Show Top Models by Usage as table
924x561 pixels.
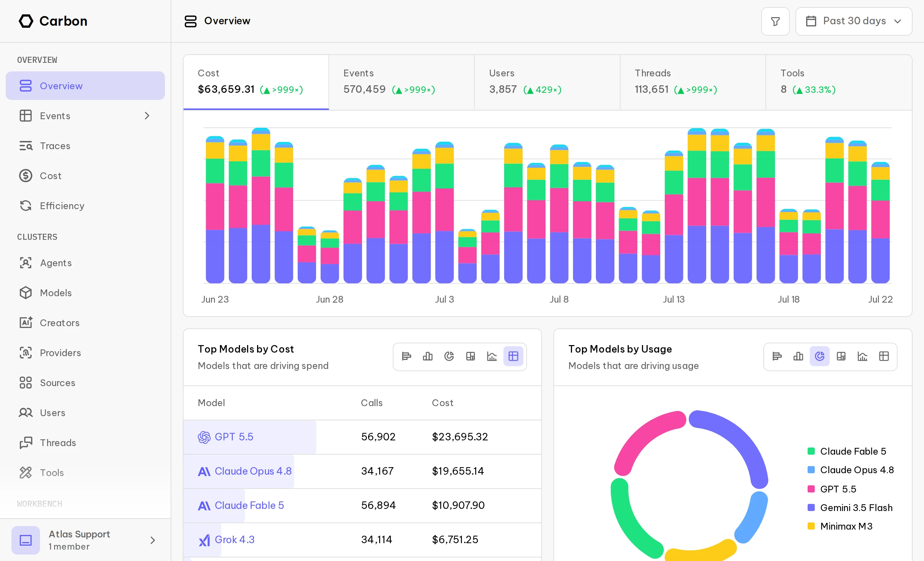pyautogui.click(x=884, y=357)
